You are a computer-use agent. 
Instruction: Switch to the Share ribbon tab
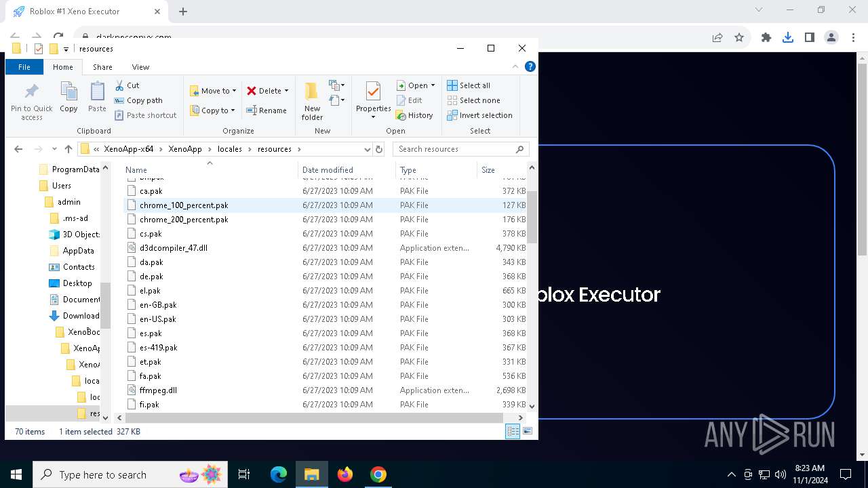(x=102, y=67)
